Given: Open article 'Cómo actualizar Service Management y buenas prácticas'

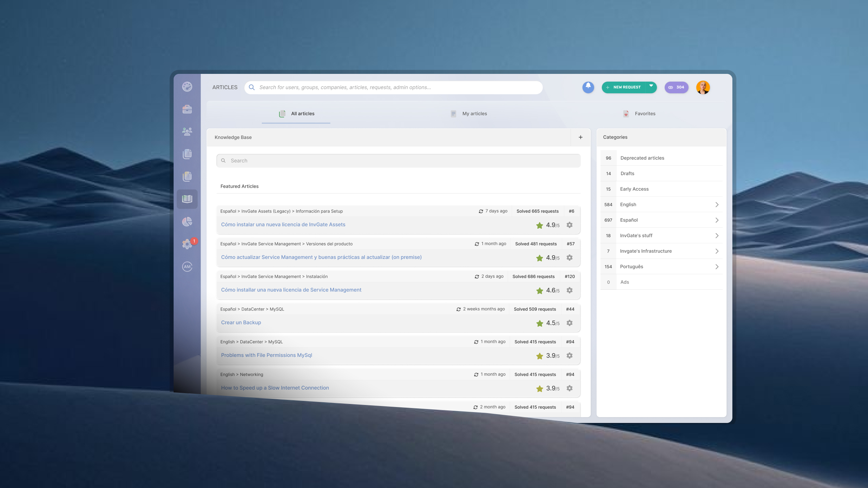Looking at the screenshot, I should pos(321,257).
